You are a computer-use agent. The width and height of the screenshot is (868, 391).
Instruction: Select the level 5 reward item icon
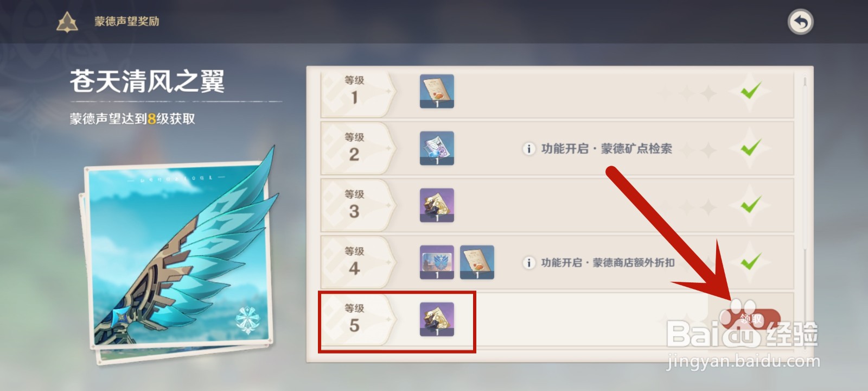point(437,319)
